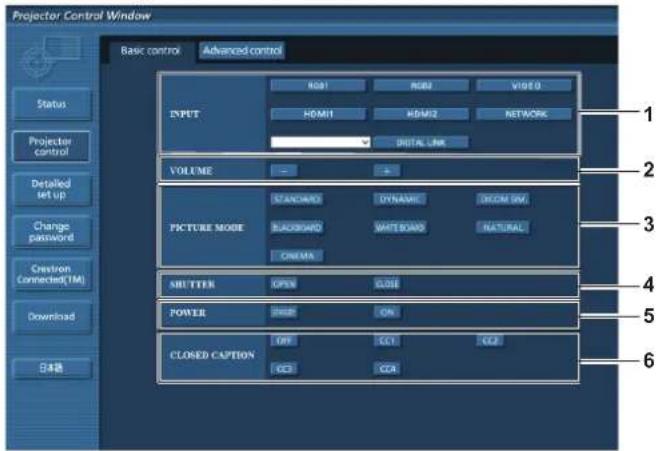Go to Change password page
This screenshot has height=451, width=659.
point(52,232)
